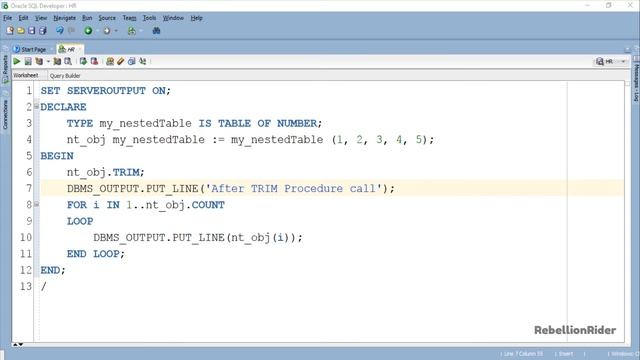Open the Forward navigation history dropdown
Viewport: 640px width, 360px height.
click(x=116, y=31)
